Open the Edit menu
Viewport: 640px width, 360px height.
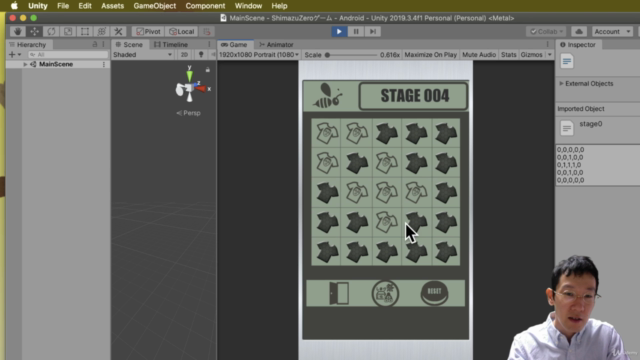(x=84, y=6)
